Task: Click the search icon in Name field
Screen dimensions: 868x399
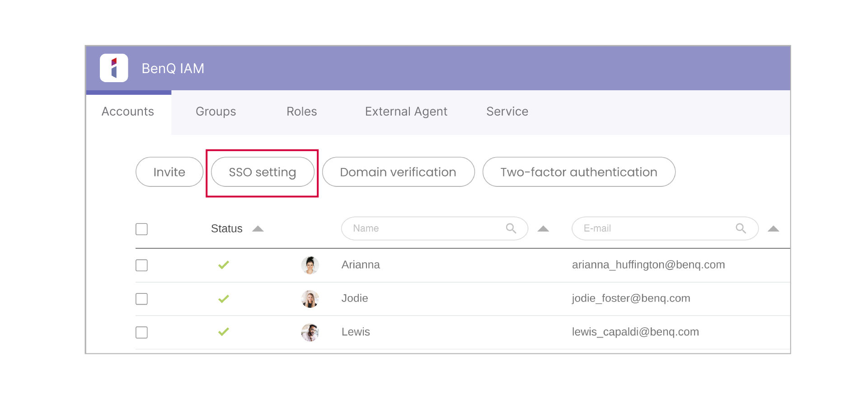Action: tap(511, 228)
